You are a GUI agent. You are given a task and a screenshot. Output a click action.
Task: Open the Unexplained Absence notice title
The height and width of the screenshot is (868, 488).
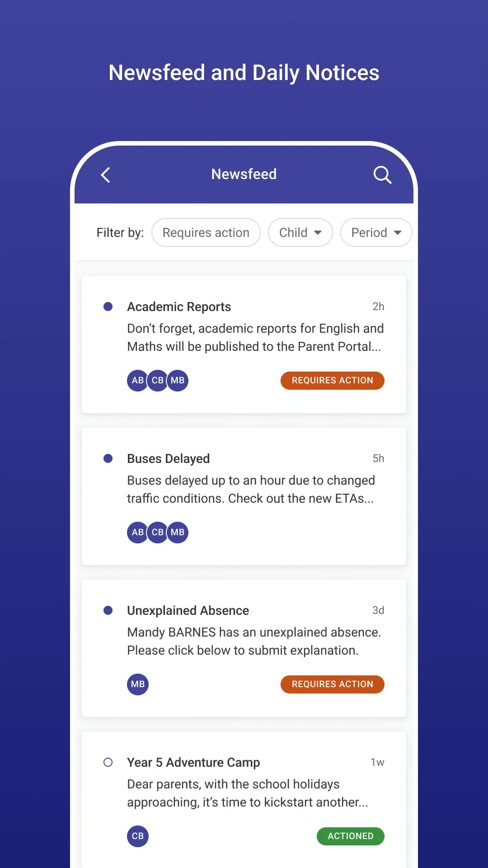pyautogui.click(x=188, y=610)
